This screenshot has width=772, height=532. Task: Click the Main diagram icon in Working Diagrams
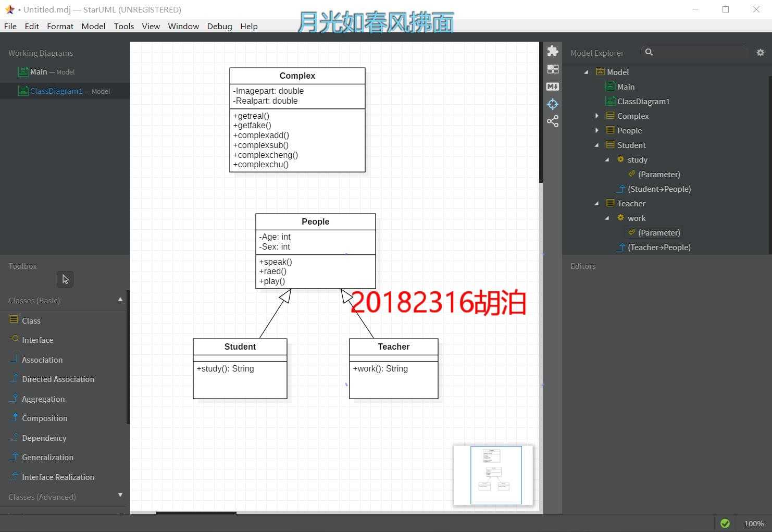(x=23, y=72)
